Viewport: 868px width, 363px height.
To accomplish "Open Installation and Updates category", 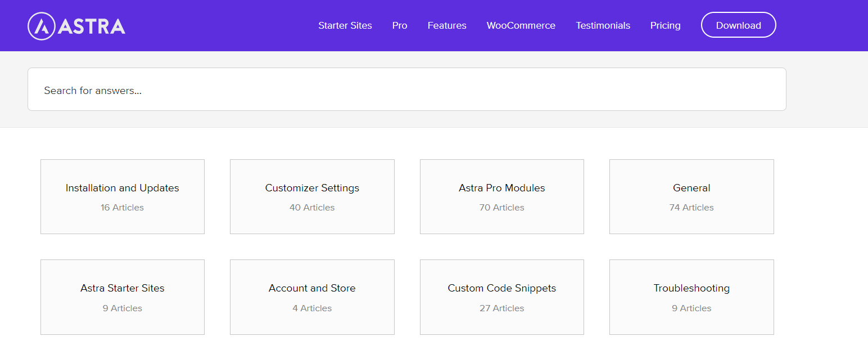I will coord(123,196).
